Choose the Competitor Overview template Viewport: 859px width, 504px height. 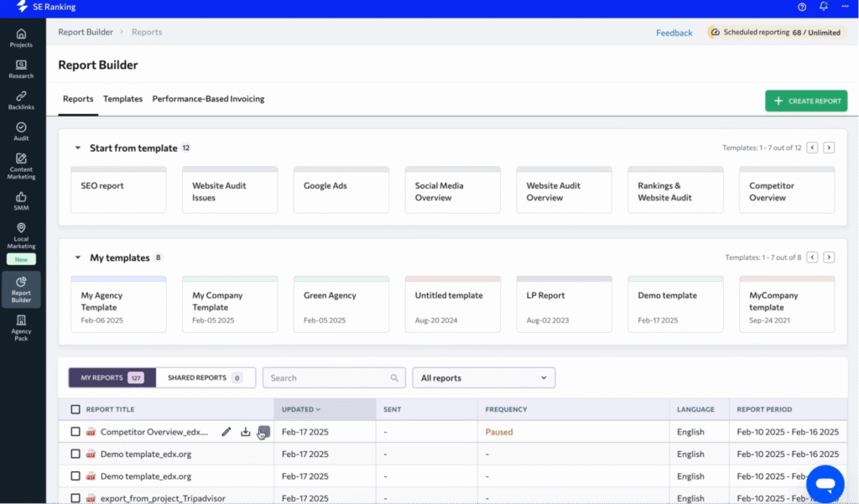tap(787, 190)
